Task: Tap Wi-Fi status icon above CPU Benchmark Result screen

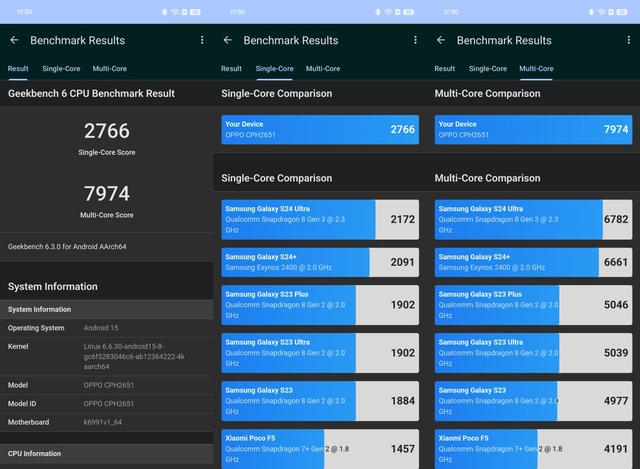Action: click(174, 11)
